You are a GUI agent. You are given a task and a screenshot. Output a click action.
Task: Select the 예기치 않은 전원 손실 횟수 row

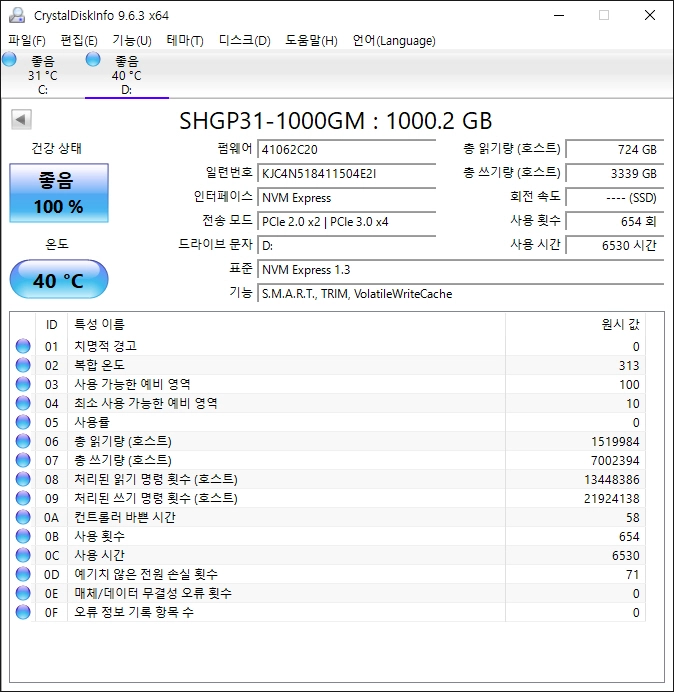click(328, 574)
